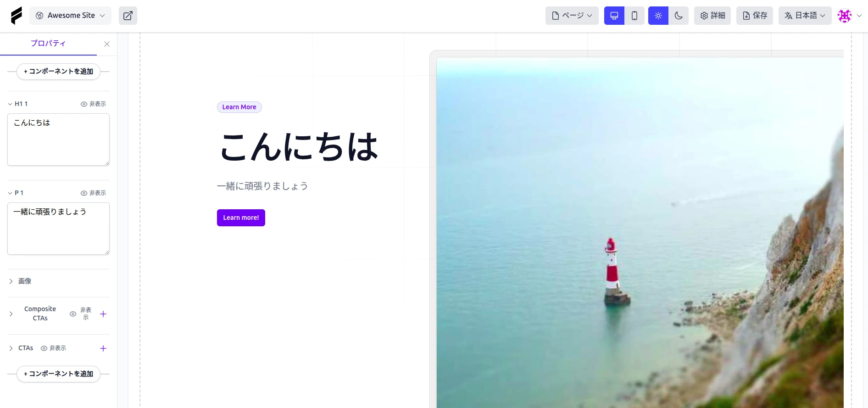Image resolution: width=868 pixels, height=408 pixels.
Task: Select the こんにちは heading in preview
Action: click(x=299, y=147)
